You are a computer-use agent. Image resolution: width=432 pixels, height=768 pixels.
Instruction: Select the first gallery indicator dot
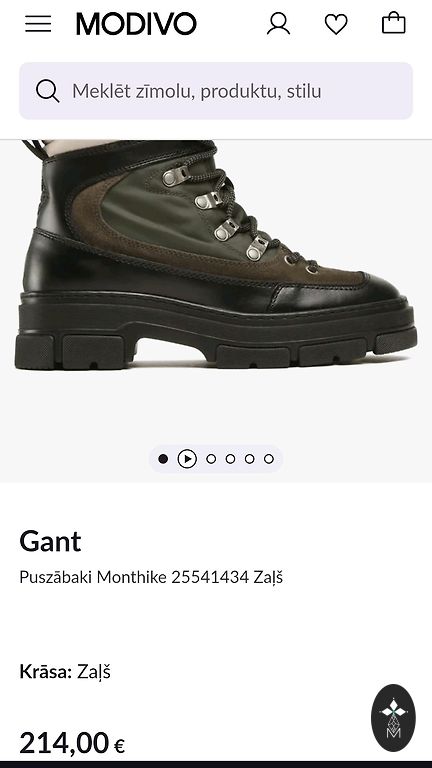163,459
